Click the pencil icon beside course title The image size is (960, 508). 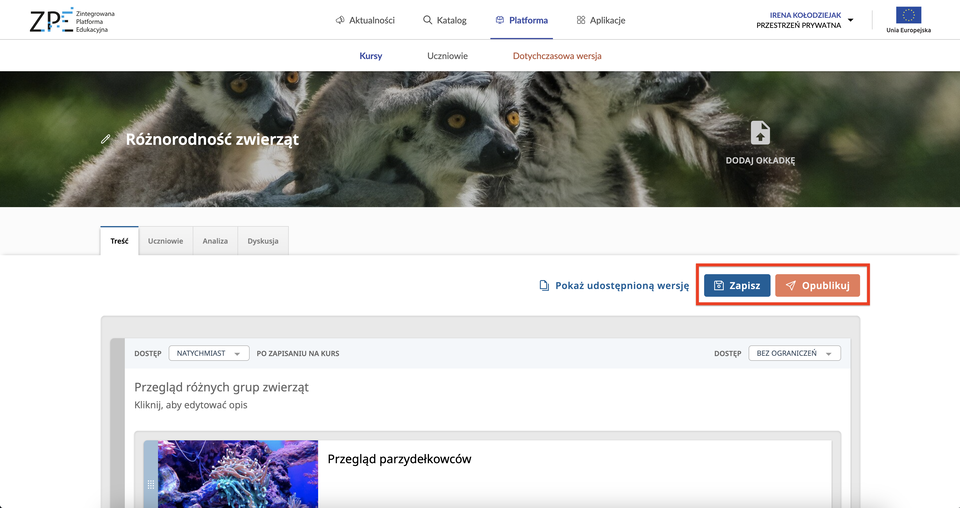106,139
